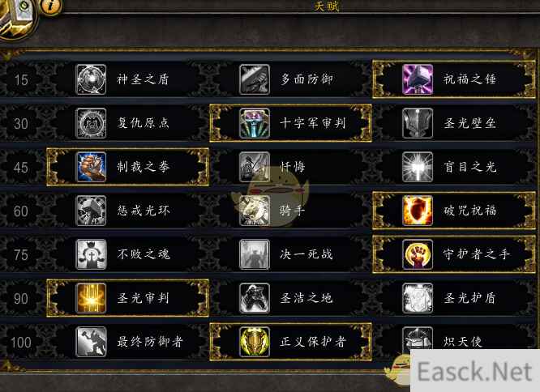540x392 pixels.
Task: Select the 圣洁之地 talent option
Action: (x=291, y=298)
